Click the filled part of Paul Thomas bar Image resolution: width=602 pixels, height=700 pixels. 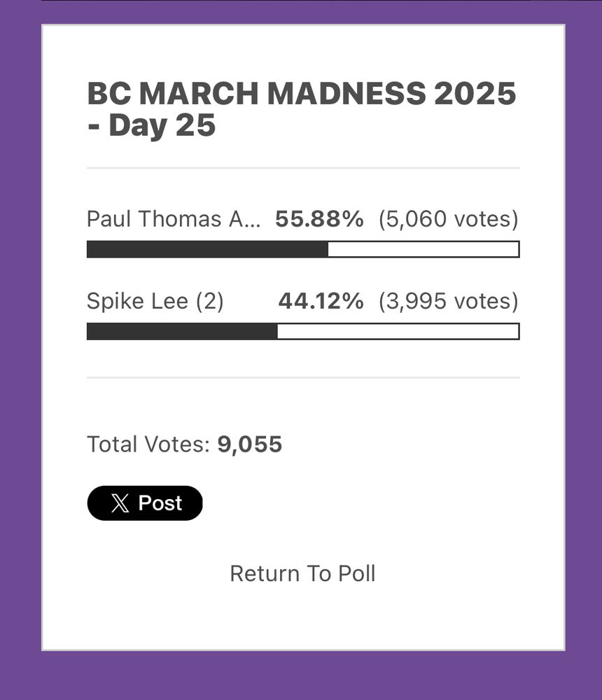click(x=207, y=249)
